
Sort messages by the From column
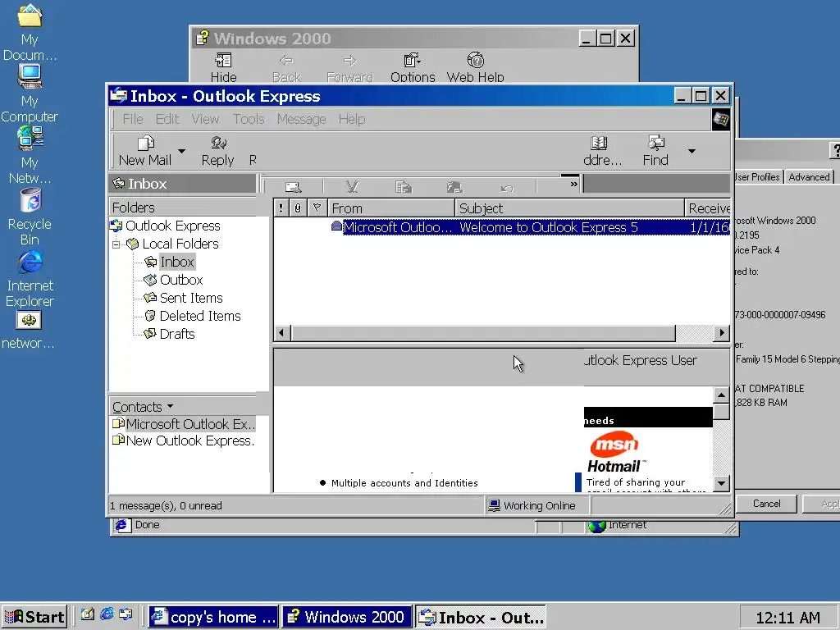point(391,208)
